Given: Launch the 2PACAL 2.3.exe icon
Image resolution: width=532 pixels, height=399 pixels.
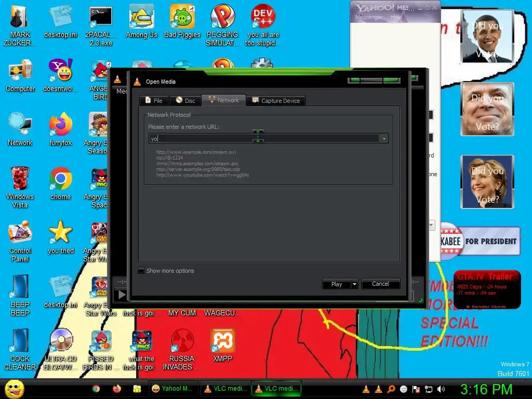Looking at the screenshot, I should tap(101, 25).
